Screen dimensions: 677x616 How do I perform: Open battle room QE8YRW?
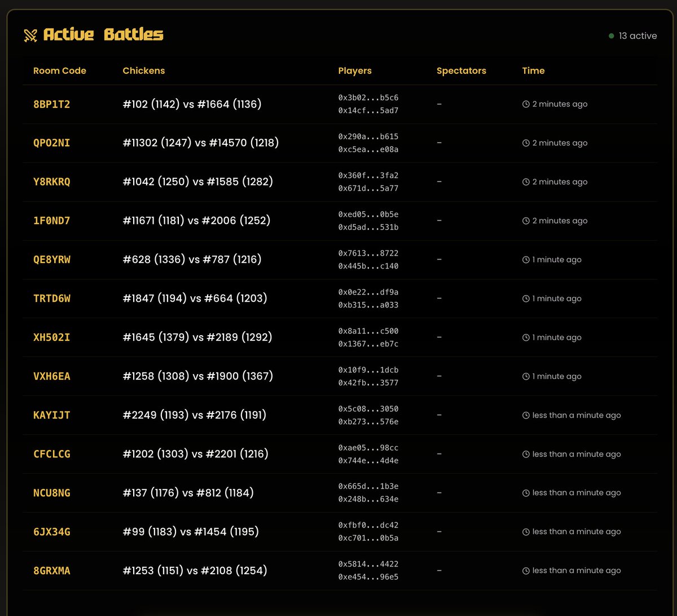click(x=52, y=260)
